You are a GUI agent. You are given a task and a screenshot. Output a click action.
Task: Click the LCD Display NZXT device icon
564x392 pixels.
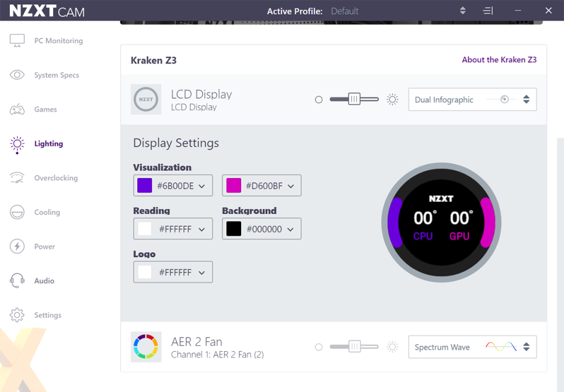click(x=146, y=100)
